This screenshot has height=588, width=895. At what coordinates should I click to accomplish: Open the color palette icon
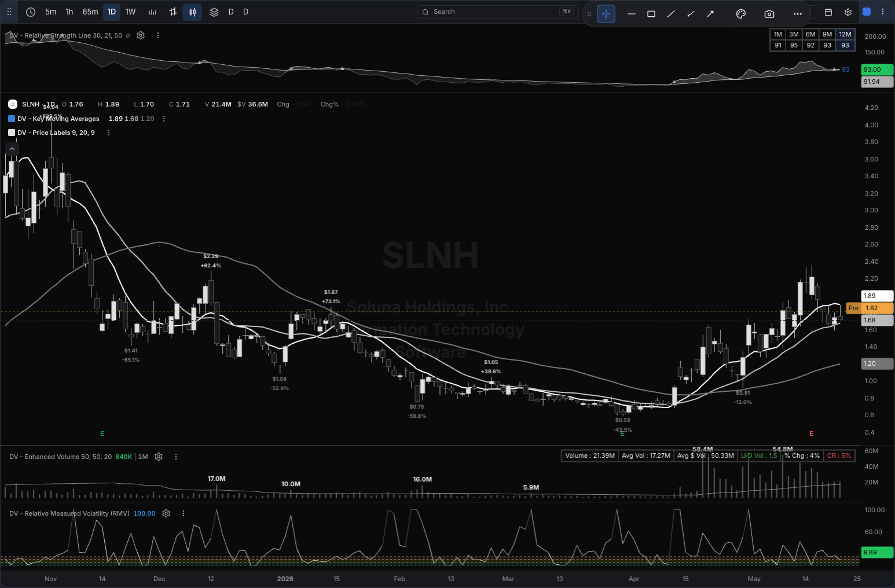[x=741, y=13]
